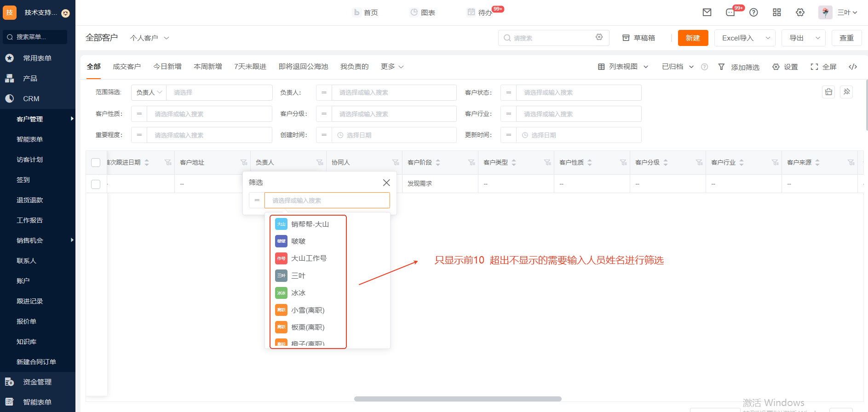Open the apps grid icon

pyautogui.click(x=777, y=12)
